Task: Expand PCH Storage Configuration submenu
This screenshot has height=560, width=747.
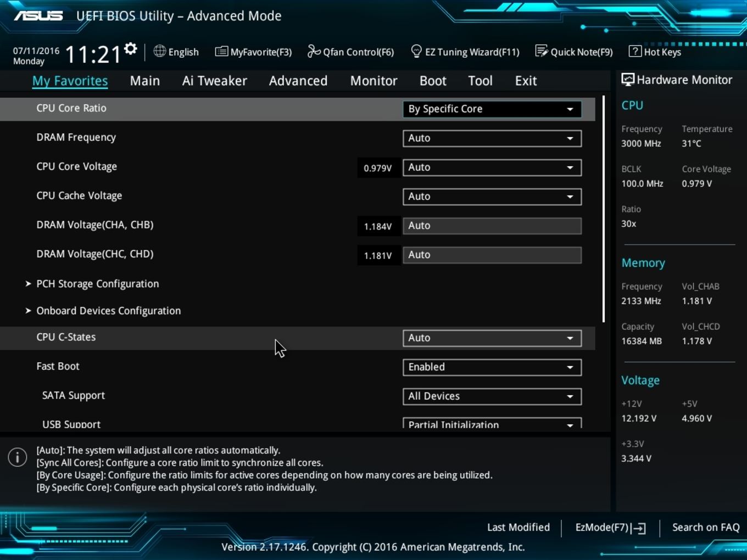Action: point(97,284)
